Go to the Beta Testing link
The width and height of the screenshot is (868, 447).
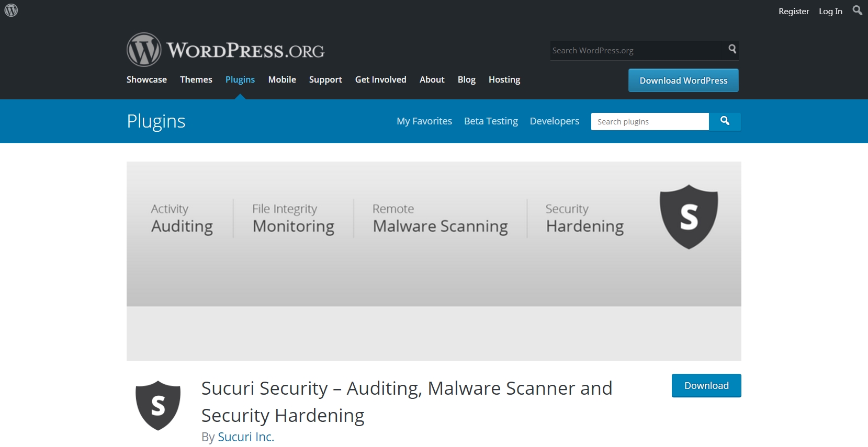[x=491, y=121]
